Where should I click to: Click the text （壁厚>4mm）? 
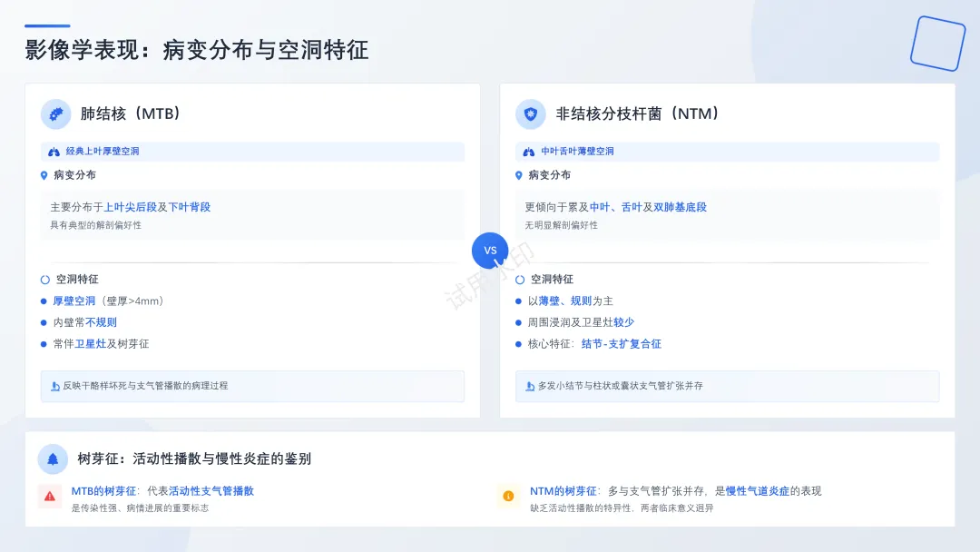[132, 301]
